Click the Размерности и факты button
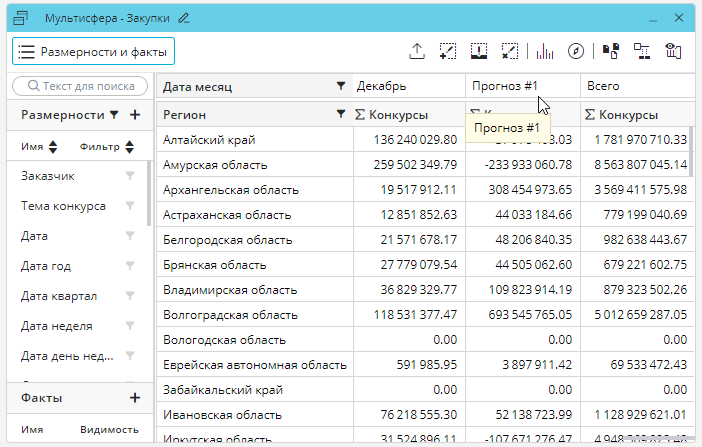Viewport: 702px width, 447px height. pos(93,51)
